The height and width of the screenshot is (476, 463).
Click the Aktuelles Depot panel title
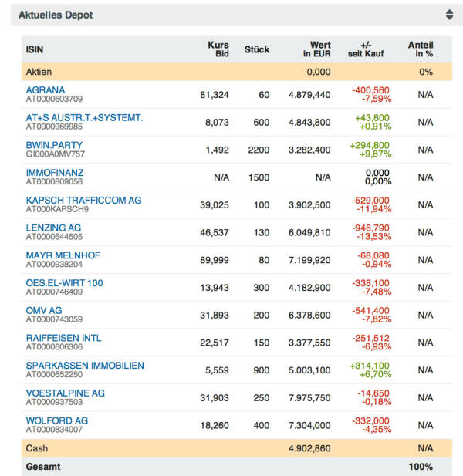[56, 15]
